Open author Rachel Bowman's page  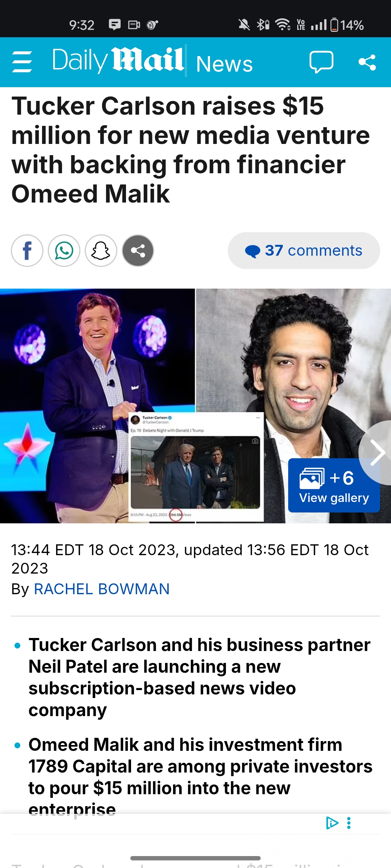pyautogui.click(x=102, y=589)
